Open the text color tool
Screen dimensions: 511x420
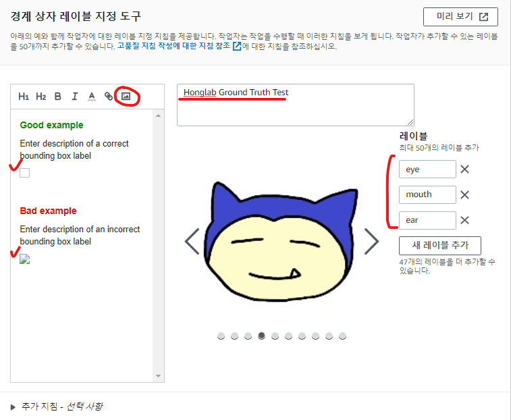[92, 97]
